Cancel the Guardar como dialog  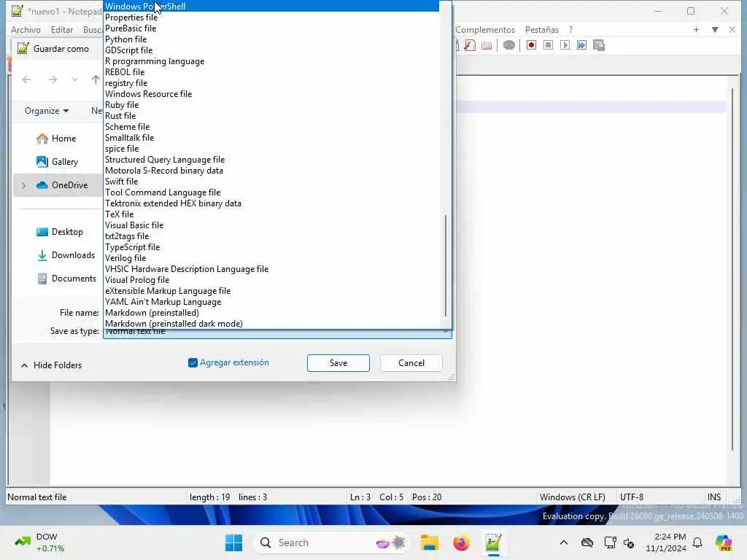point(411,363)
